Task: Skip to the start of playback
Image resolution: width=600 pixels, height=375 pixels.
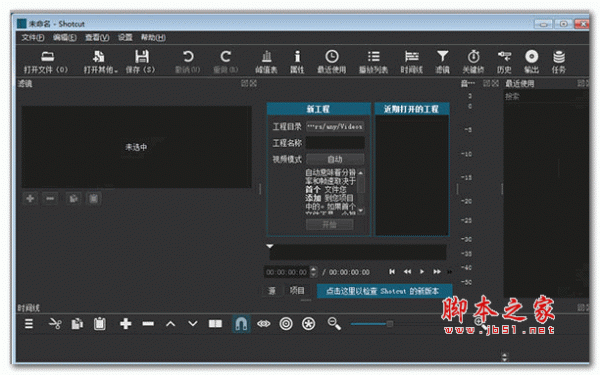Action: click(391, 272)
